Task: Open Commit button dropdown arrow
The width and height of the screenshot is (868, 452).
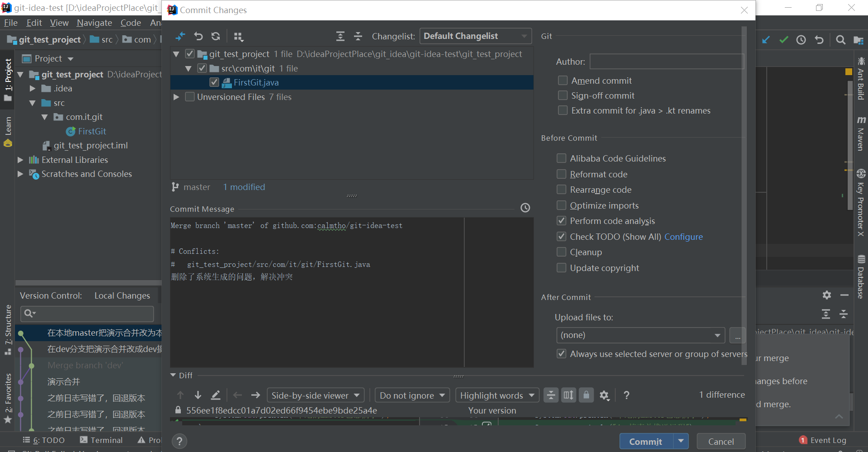Action: (x=681, y=441)
